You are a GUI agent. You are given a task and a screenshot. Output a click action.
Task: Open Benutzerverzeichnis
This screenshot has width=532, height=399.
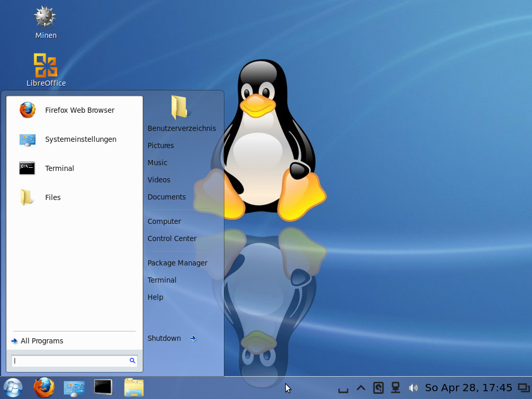pos(182,129)
